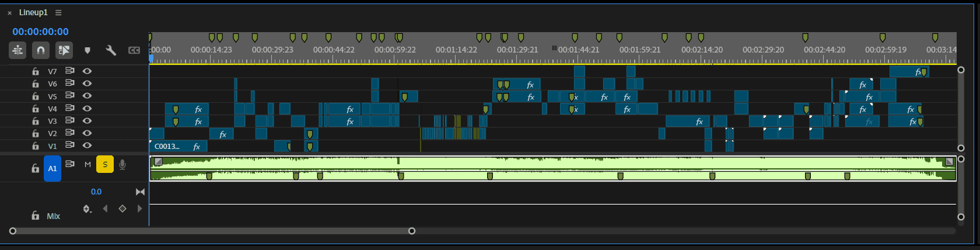Toggle lock on track V6
The height and width of the screenshot is (250, 980).
click(36, 84)
